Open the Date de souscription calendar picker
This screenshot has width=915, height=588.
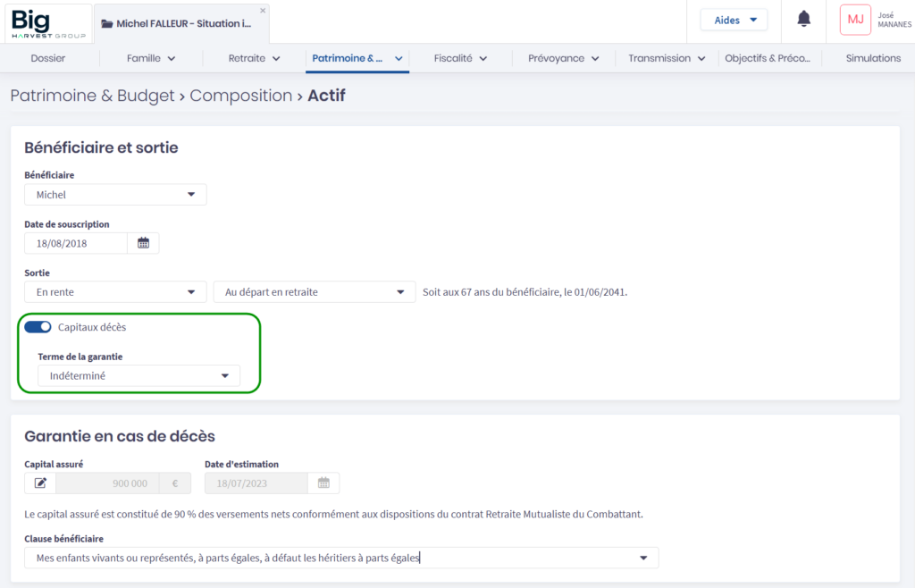143,243
